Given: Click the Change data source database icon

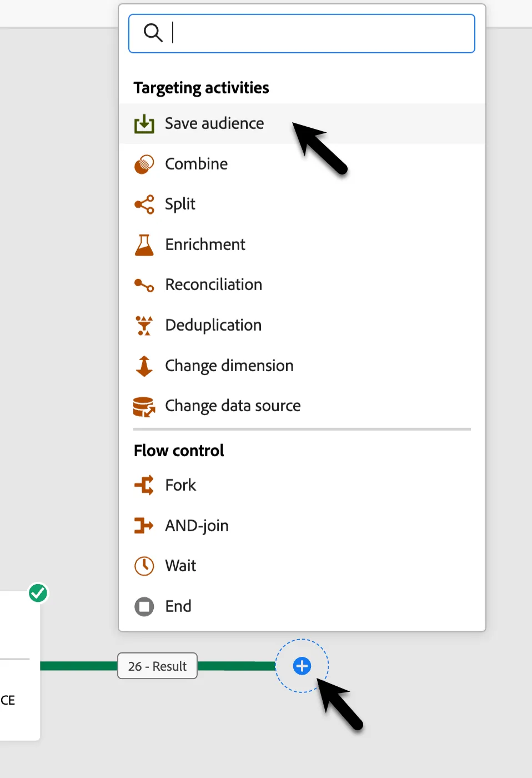Looking at the screenshot, I should pos(144,406).
